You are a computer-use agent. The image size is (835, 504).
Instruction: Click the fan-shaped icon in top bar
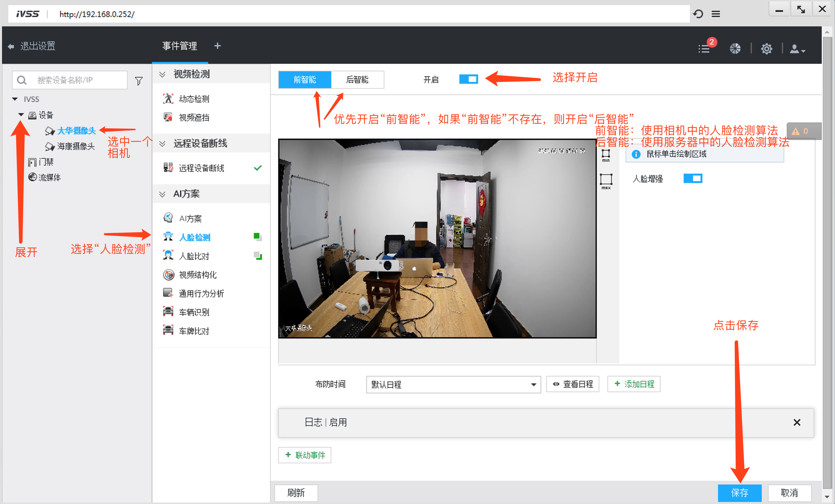735,48
